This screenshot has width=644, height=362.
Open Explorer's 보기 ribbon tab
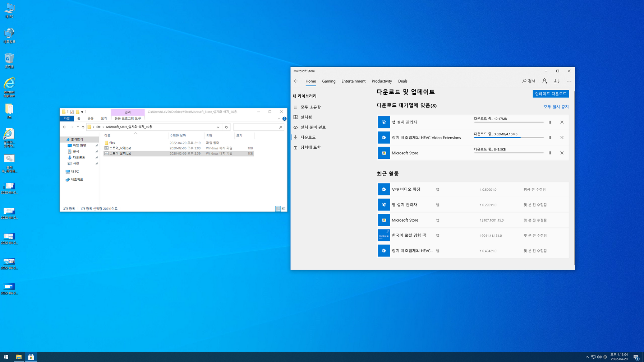click(104, 119)
